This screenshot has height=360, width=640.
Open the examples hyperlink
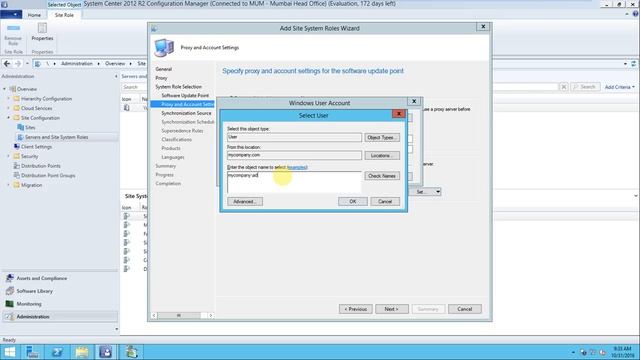click(297, 167)
